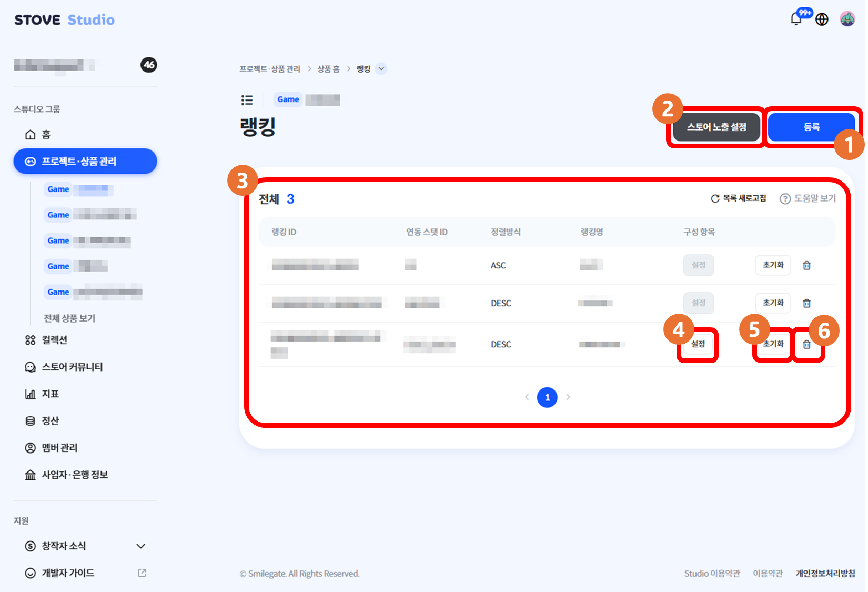The height and width of the screenshot is (592, 868).
Task: Click the 스토어 노출 설정 button
Action: (x=716, y=127)
